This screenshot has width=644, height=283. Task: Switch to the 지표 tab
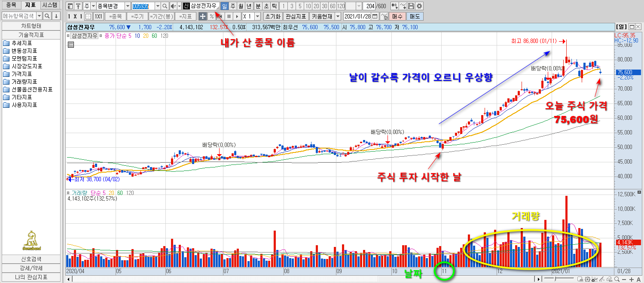(x=31, y=5)
